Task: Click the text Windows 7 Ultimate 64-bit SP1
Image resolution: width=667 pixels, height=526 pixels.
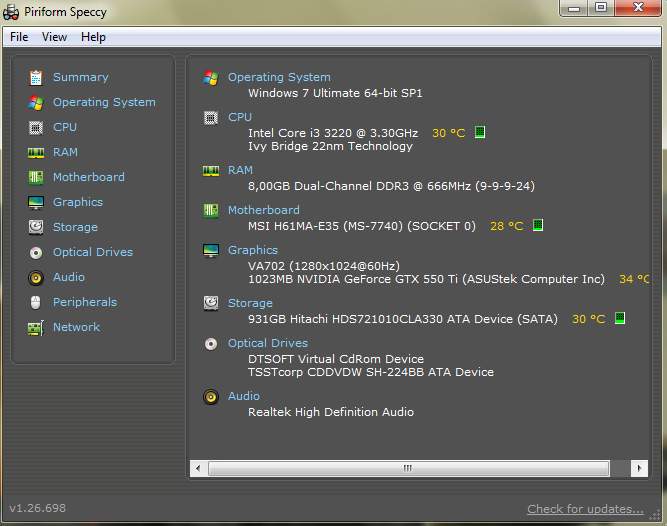Action: click(x=335, y=93)
